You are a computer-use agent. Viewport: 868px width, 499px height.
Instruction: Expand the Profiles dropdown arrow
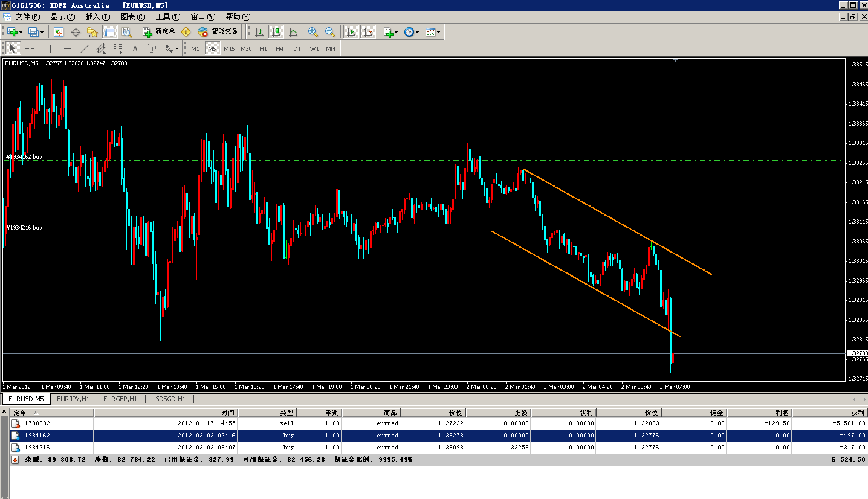tap(41, 32)
